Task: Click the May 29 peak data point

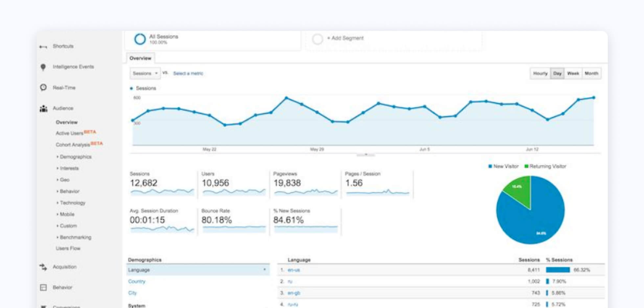Action: click(x=287, y=98)
